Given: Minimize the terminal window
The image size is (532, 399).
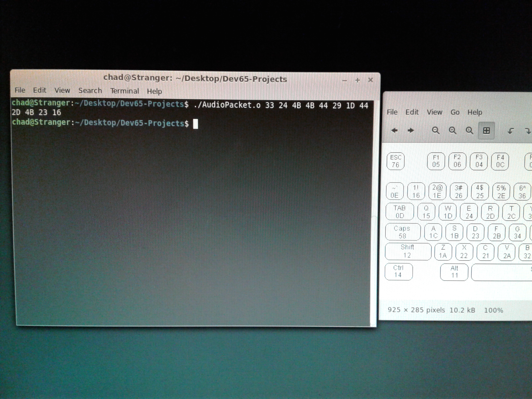Looking at the screenshot, I should tap(344, 81).
